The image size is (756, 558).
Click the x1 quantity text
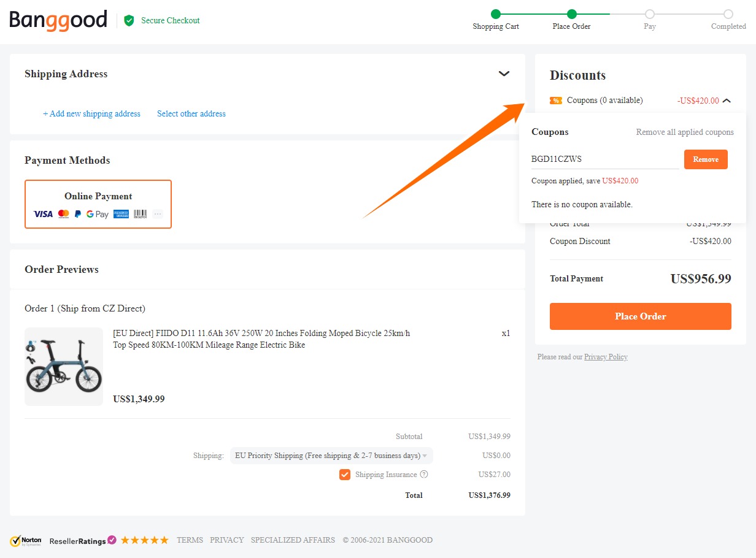(x=506, y=334)
